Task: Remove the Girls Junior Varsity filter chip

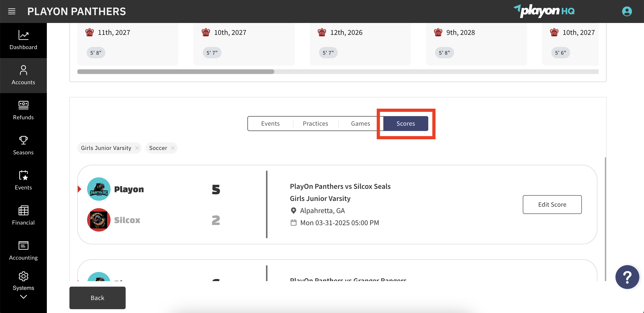Action: tap(137, 148)
